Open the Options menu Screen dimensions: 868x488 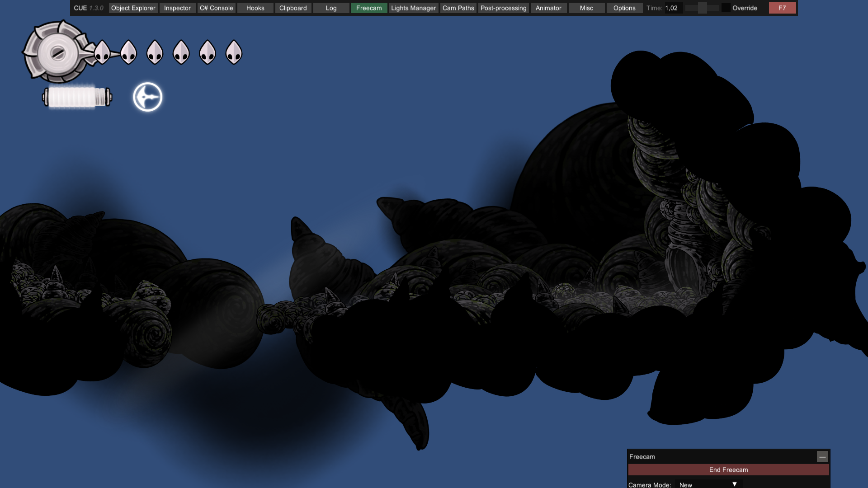(x=624, y=8)
